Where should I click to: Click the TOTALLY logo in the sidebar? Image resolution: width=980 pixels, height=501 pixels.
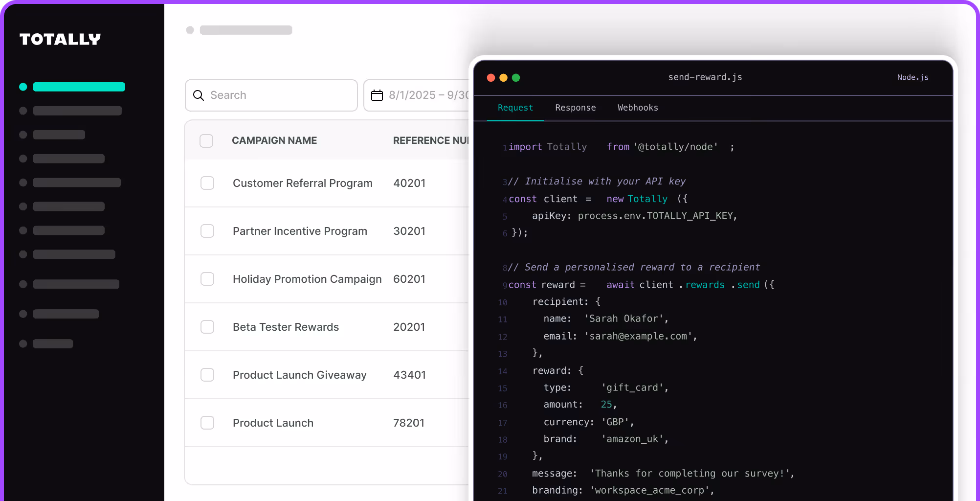[60, 39]
